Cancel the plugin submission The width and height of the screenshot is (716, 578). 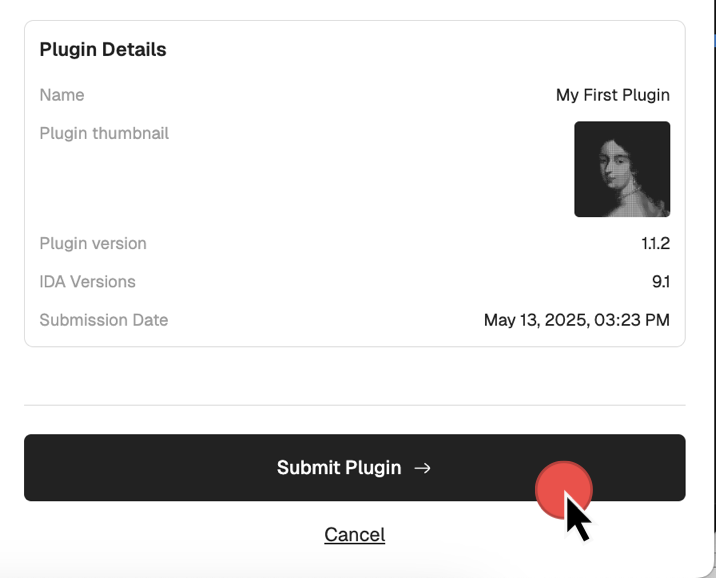tap(355, 535)
